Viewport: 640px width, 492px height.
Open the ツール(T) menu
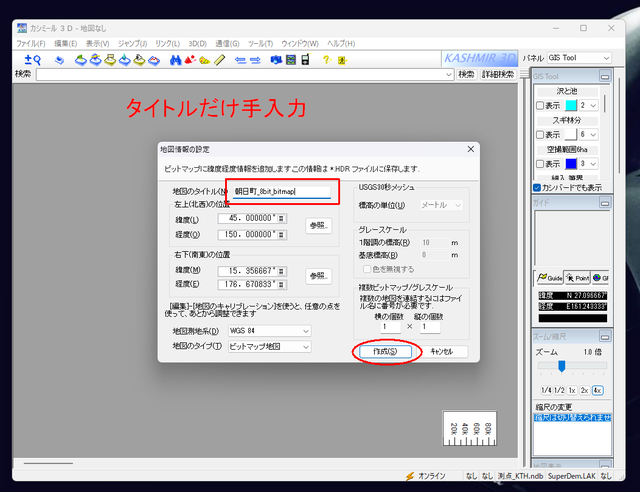[260, 43]
